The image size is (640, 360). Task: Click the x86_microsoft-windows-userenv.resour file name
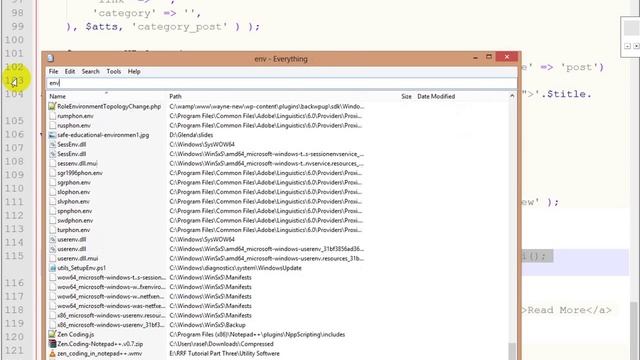(x=111, y=316)
